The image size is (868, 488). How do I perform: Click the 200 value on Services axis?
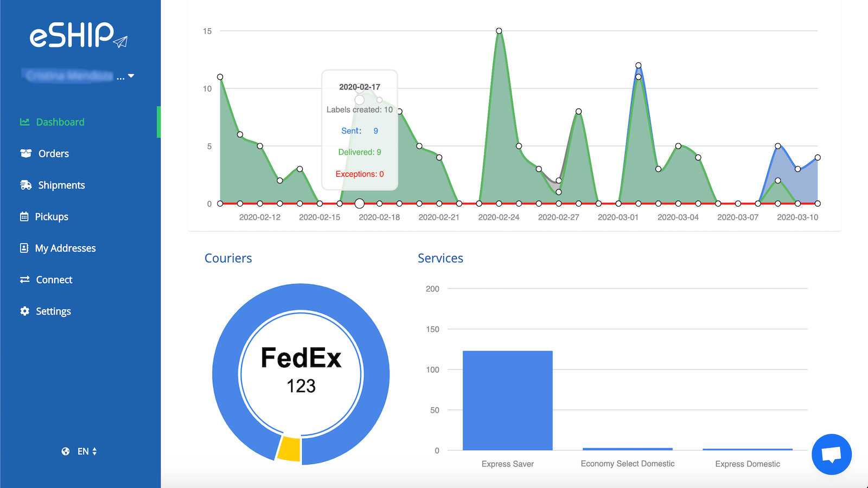[432, 289]
